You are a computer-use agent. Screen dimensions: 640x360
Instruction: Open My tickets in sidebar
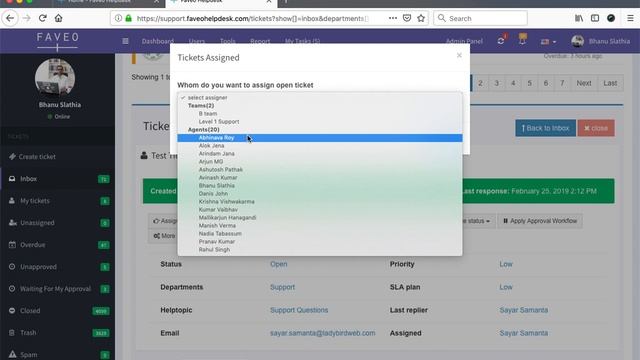57,201
